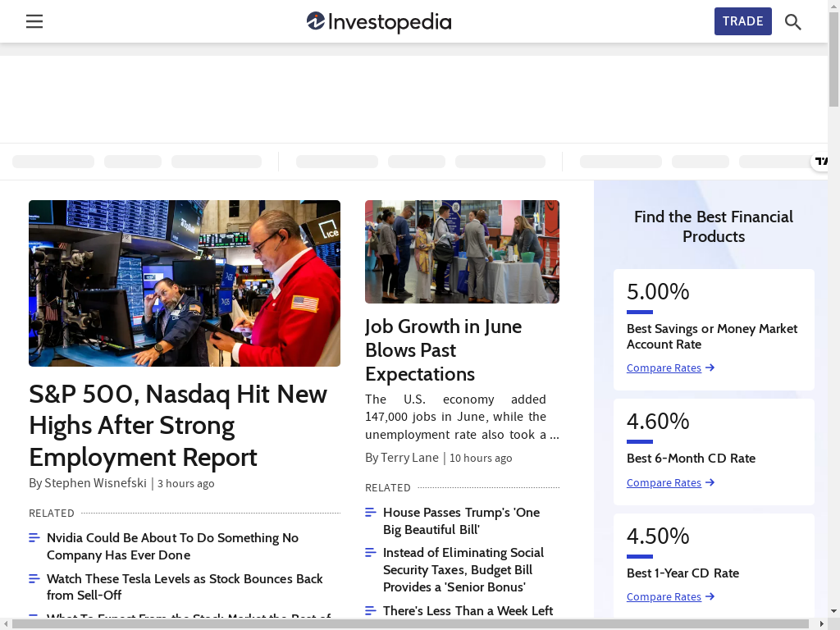Open the hamburger navigation menu
This screenshot has width=840, height=630.
(34, 21)
